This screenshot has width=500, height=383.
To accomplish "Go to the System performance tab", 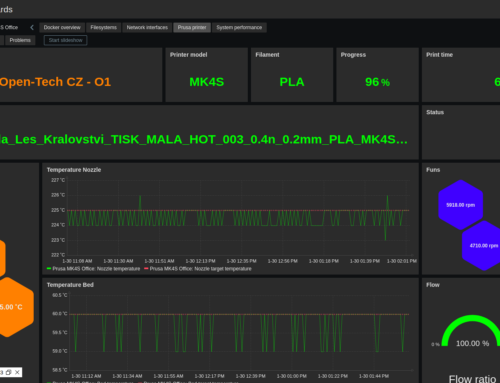I will point(239,27).
